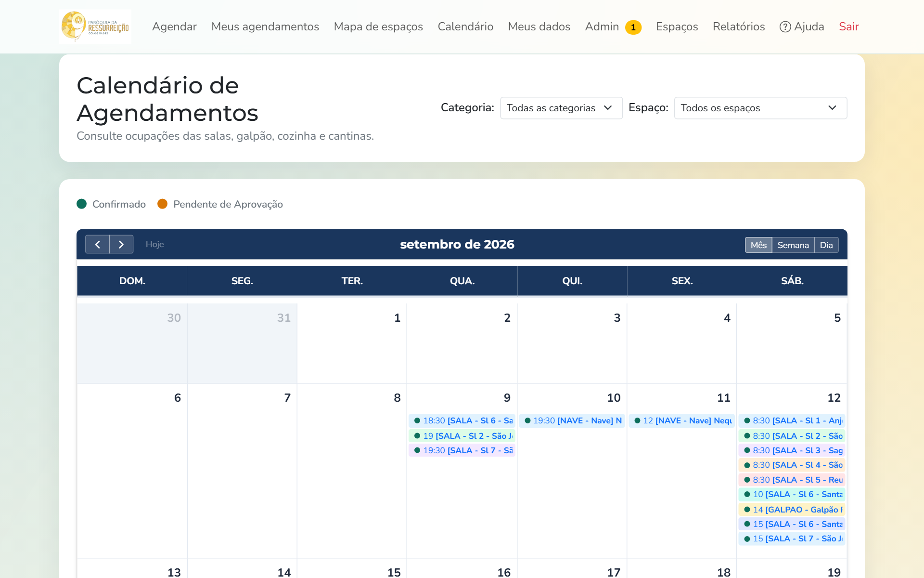Switch to Semana view

[x=793, y=245]
